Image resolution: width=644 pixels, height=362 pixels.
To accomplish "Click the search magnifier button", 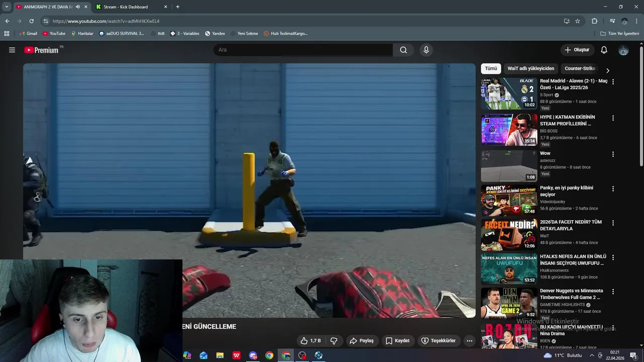I will tap(404, 50).
